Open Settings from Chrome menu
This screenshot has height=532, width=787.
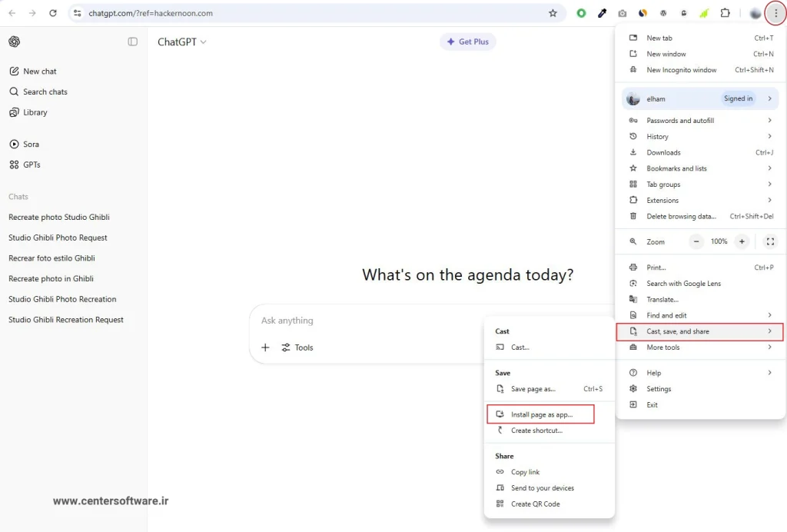[x=700, y=389]
